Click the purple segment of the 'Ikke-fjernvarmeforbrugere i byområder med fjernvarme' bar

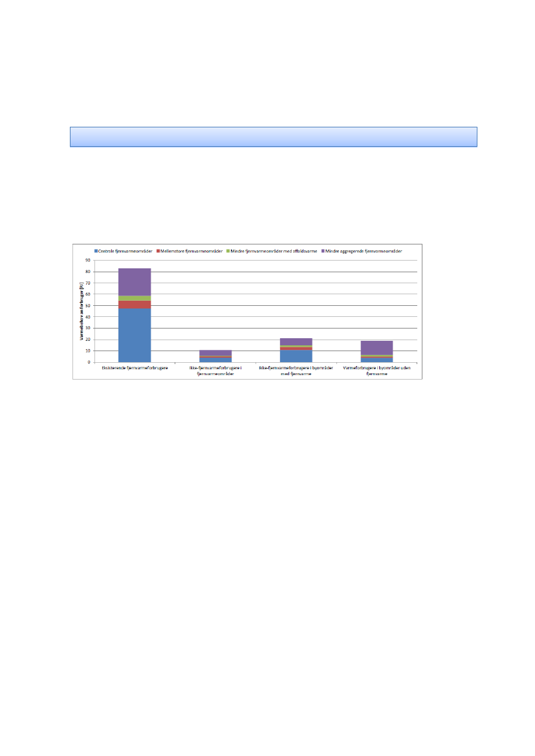pyautogui.click(x=296, y=342)
